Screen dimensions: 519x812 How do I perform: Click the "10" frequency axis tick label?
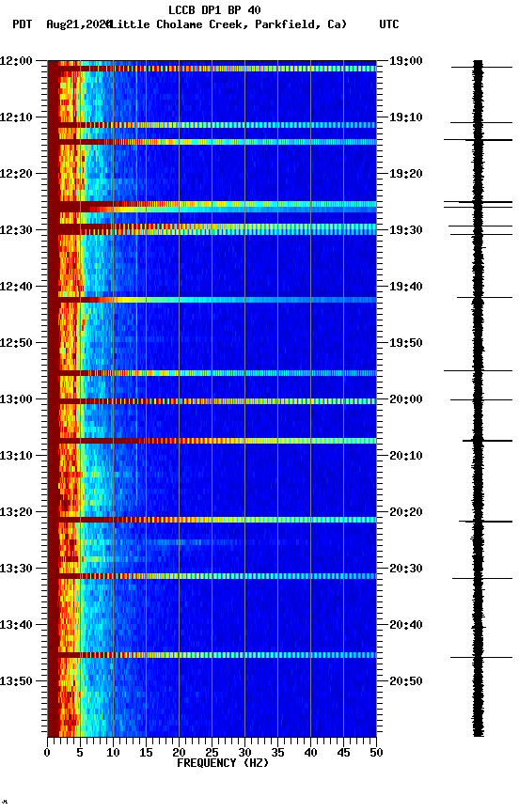tap(113, 753)
